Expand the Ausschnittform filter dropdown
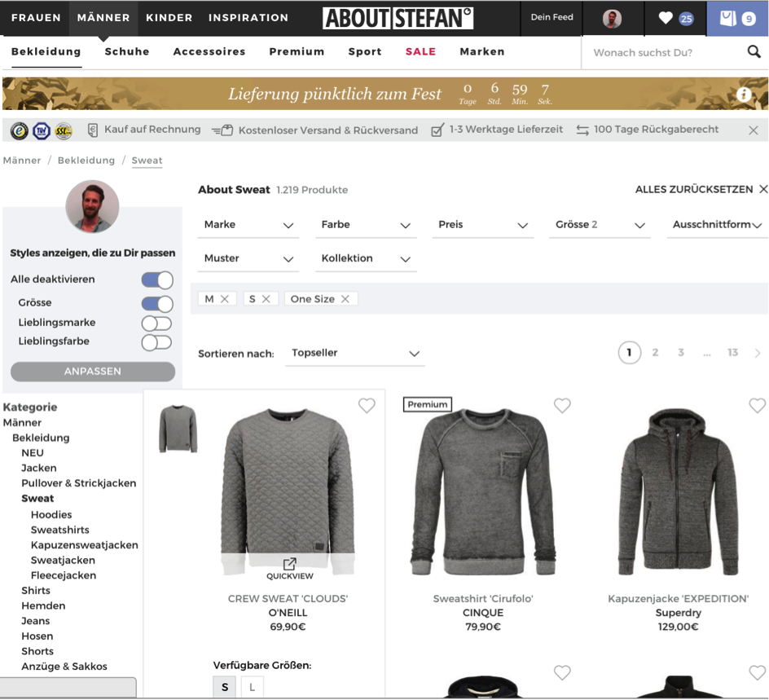 (718, 225)
